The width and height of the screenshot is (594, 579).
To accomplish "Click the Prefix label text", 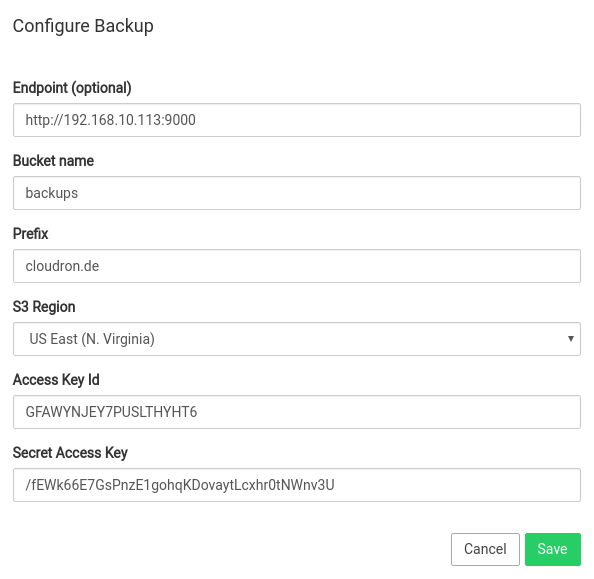I will coord(31,233).
